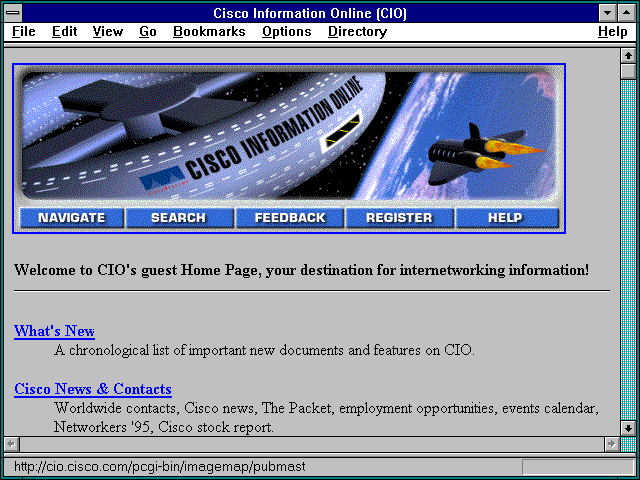Click the horizontal scrollbar left arrow
This screenshot has height=480, width=640.
(x=11, y=444)
